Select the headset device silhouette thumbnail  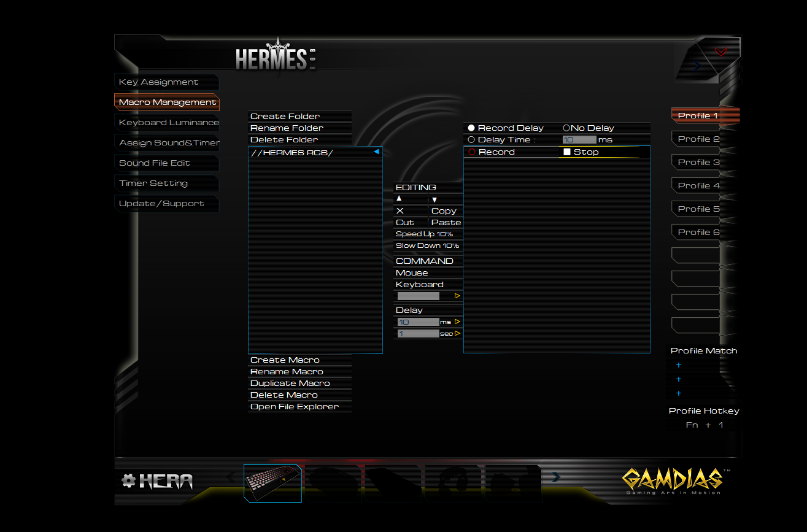tap(454, 484)
